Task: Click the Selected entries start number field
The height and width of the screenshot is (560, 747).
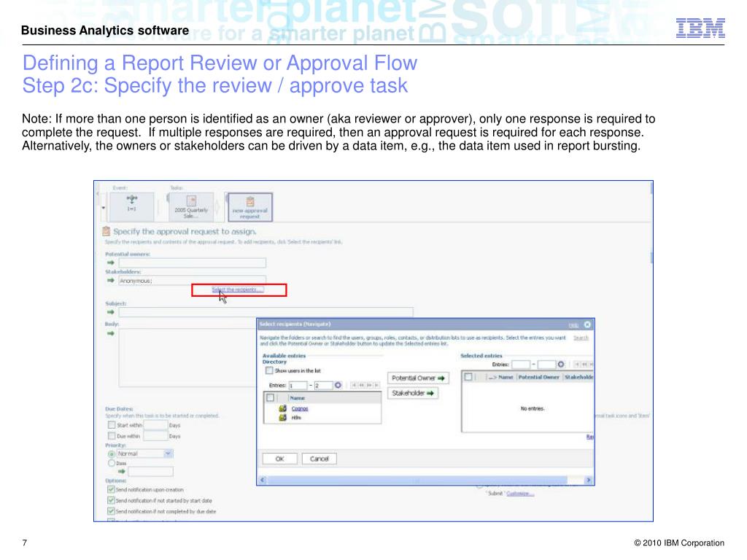Action: 521,365
